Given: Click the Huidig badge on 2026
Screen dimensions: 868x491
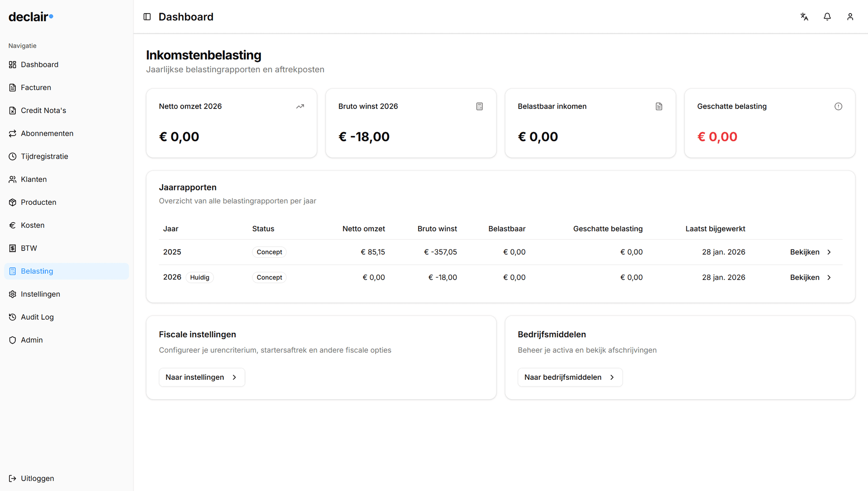Looking at the screenshot, I should [200, 278].
